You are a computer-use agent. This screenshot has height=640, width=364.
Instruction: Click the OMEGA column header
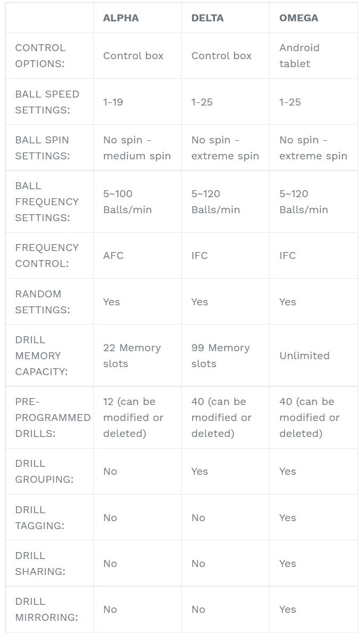[x=298, y=18]
